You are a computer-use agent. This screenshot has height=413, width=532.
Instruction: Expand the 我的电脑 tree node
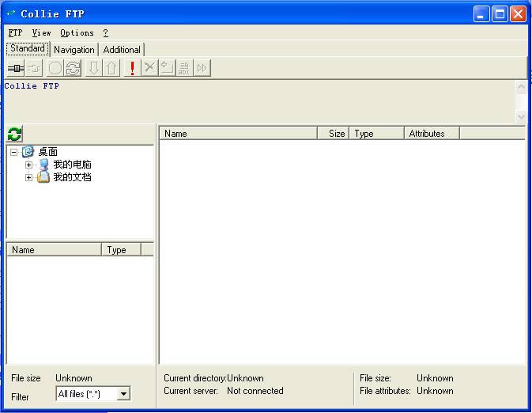point(28,165)
